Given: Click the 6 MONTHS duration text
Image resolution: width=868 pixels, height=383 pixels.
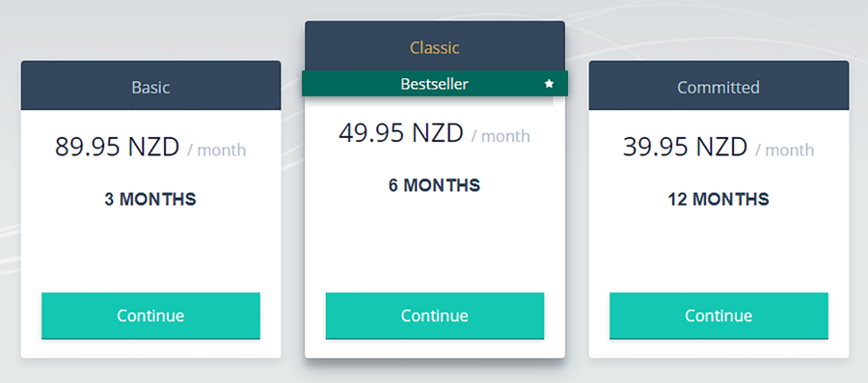Looking at the screenshot, I should [x=435, y=185].
